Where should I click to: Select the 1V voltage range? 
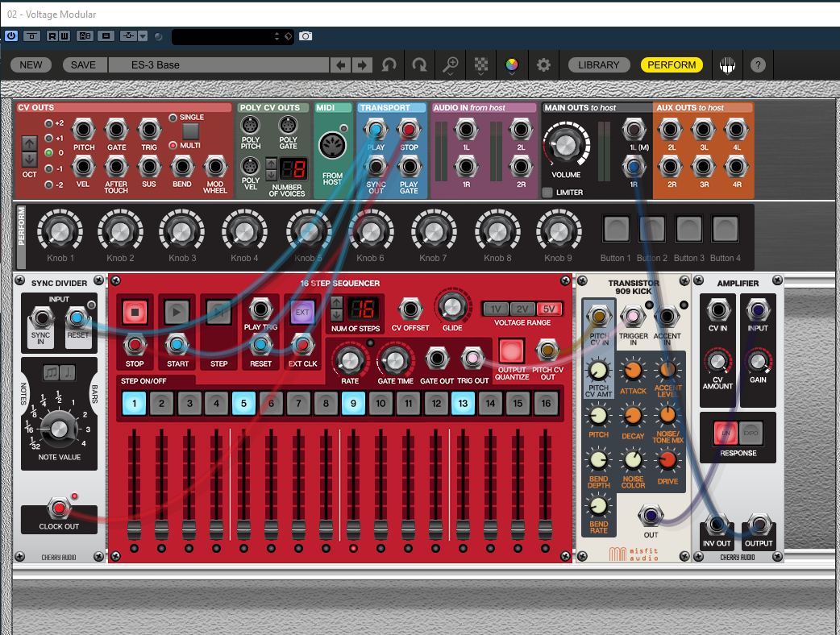tap(496, 309)
